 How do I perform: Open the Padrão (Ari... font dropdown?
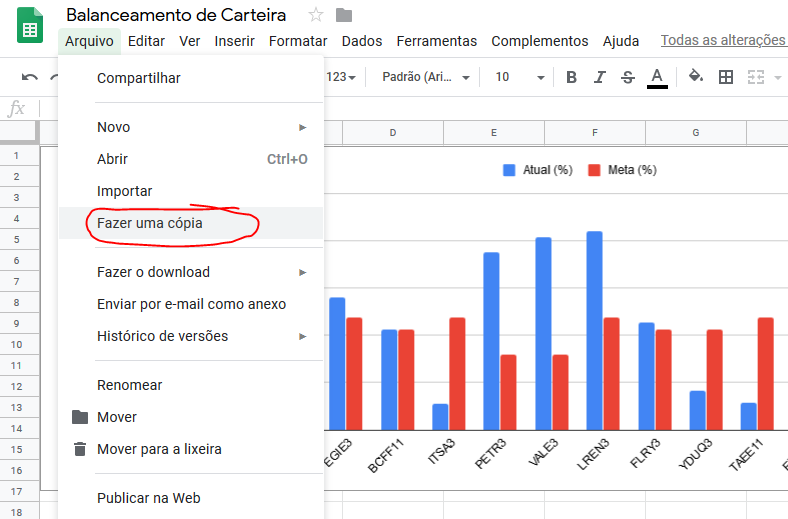coord(426,77)
